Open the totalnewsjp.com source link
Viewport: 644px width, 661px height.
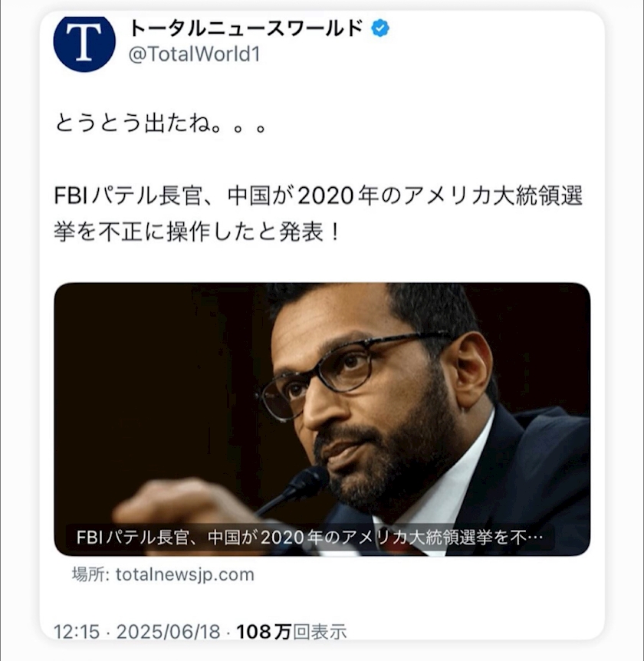point(185,574)
